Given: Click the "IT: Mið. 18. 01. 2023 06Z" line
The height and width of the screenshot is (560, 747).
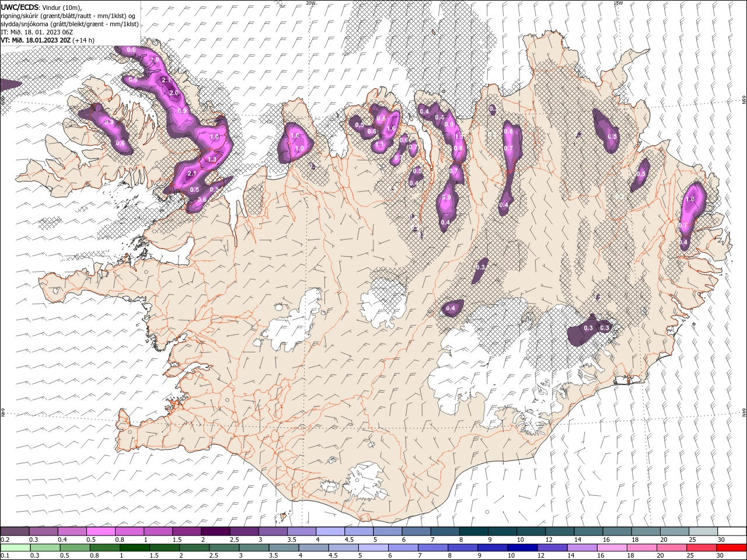Looking at the screenshot, I should click(36, 32).
